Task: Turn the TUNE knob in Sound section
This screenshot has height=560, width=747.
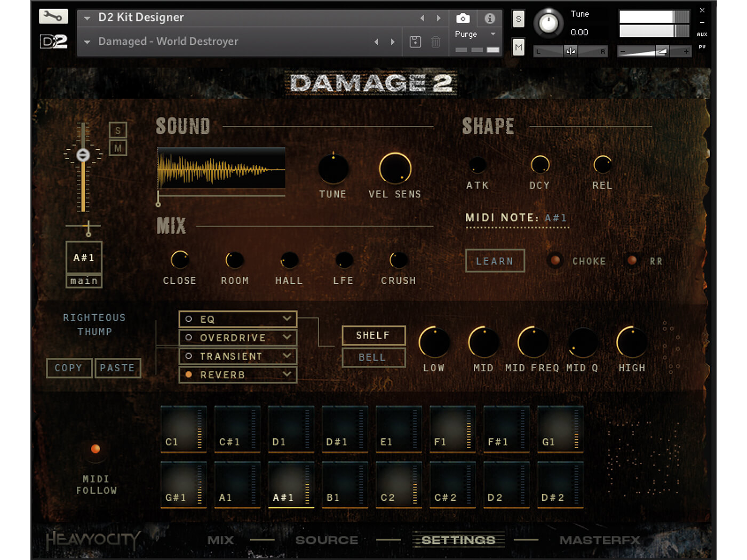Action: coord(333,169)
